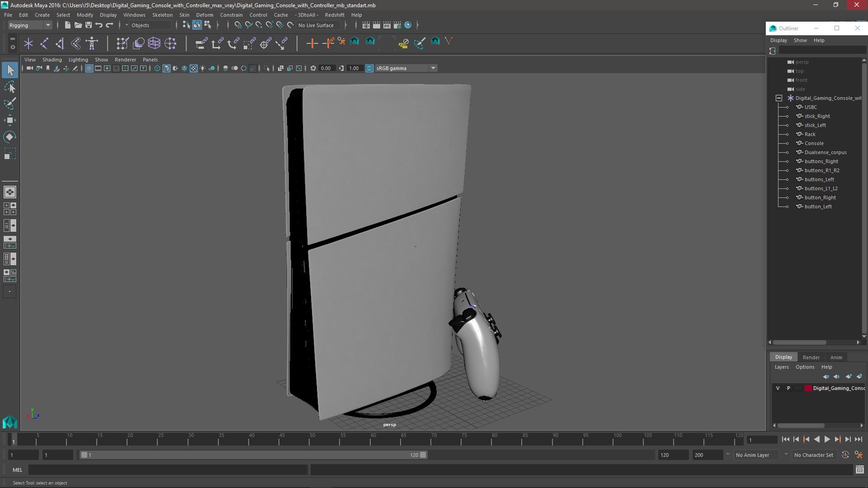Viewport: 868px width, 488px height.
Task: Click the red layer color swatch
Action: (x=808, y=388)
